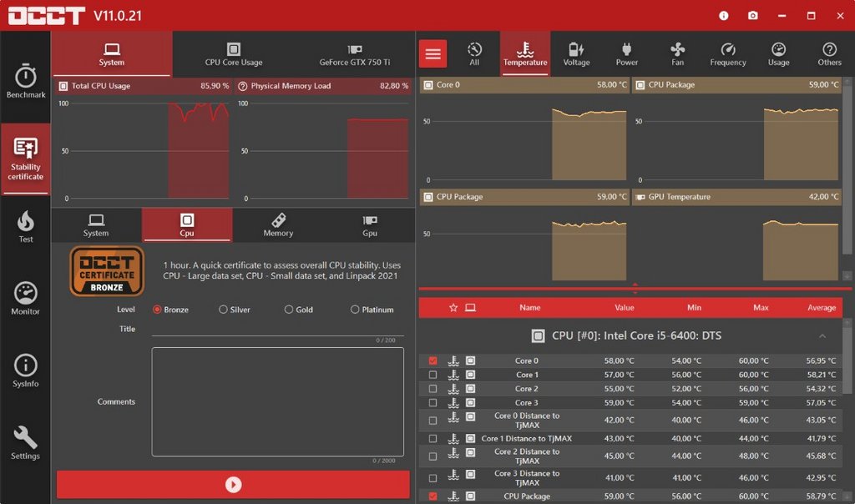Click the star column header icon
This screenshot has width=855, height=504.
pos(453,308)
